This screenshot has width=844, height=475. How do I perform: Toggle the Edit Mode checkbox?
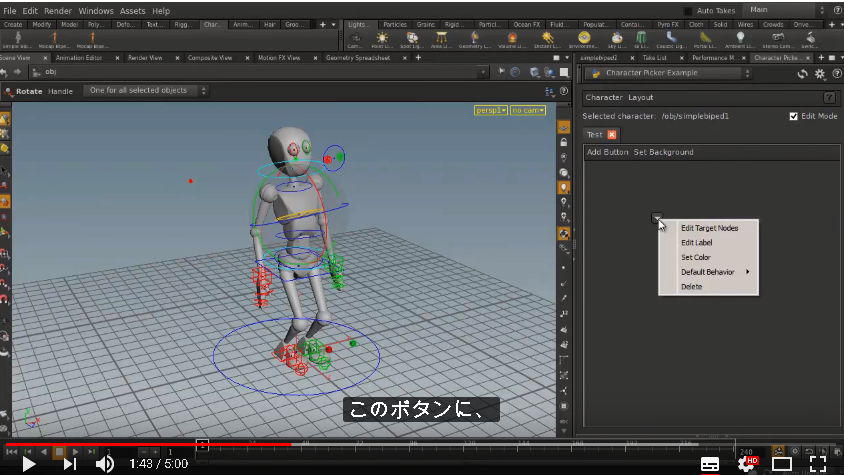tap(793, 116)
